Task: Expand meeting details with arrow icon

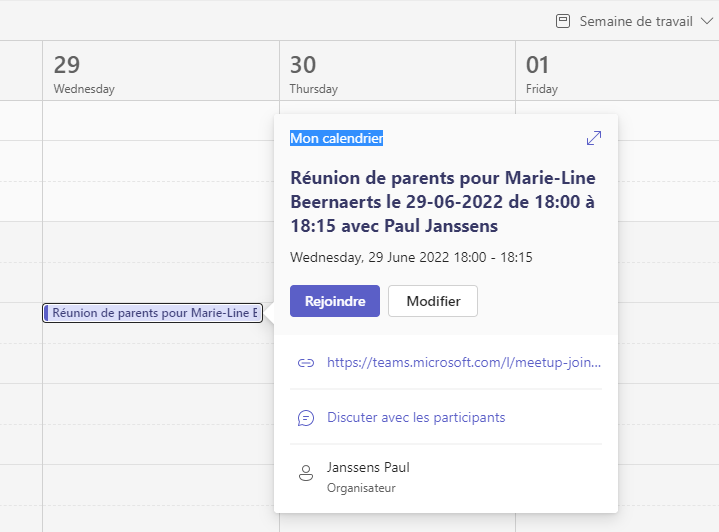Action: coord(594,138)
